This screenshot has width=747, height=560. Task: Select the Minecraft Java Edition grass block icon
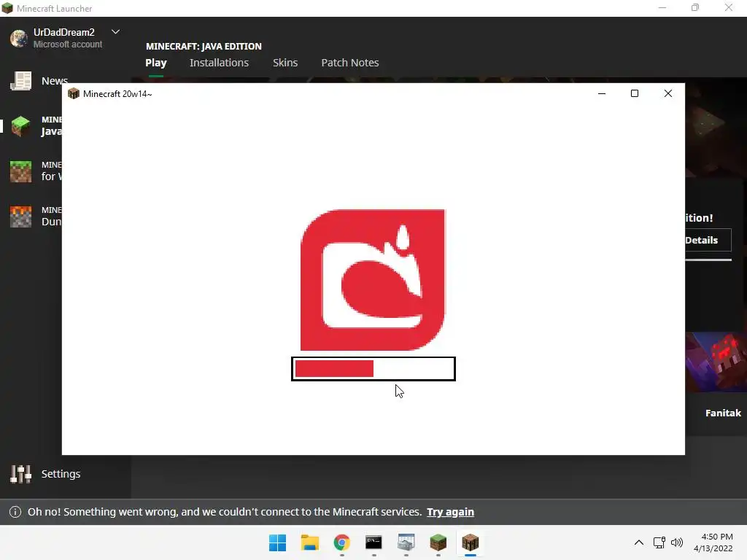(21, 126)
